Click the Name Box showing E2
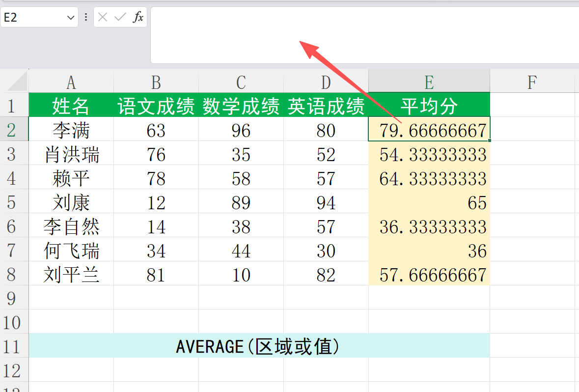The width and height of the screenshot is (579, 392). (x=32, y=18)
